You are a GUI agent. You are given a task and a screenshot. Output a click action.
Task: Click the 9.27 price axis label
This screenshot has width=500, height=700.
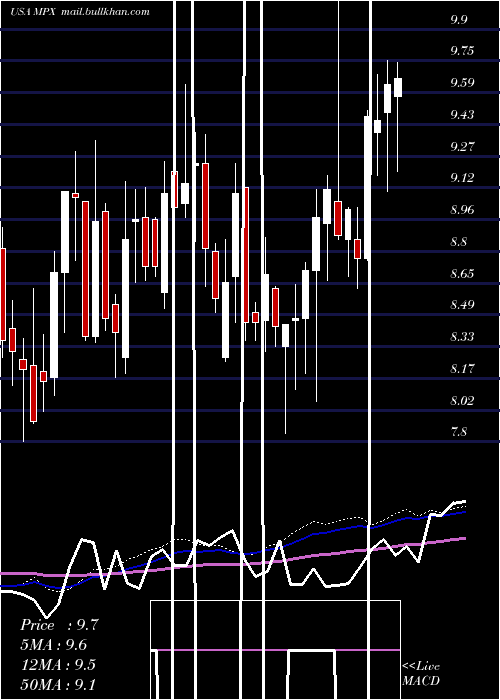pos(462,146)
